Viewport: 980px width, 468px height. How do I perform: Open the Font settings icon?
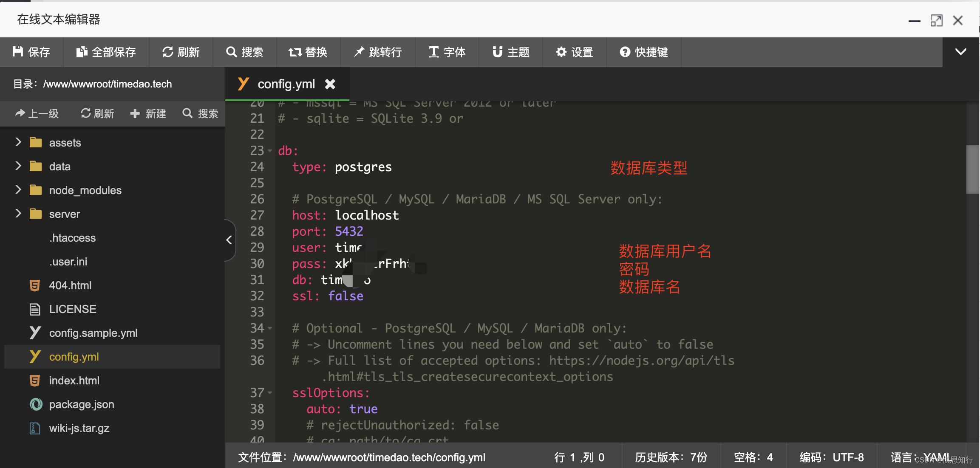click(433, 52)
